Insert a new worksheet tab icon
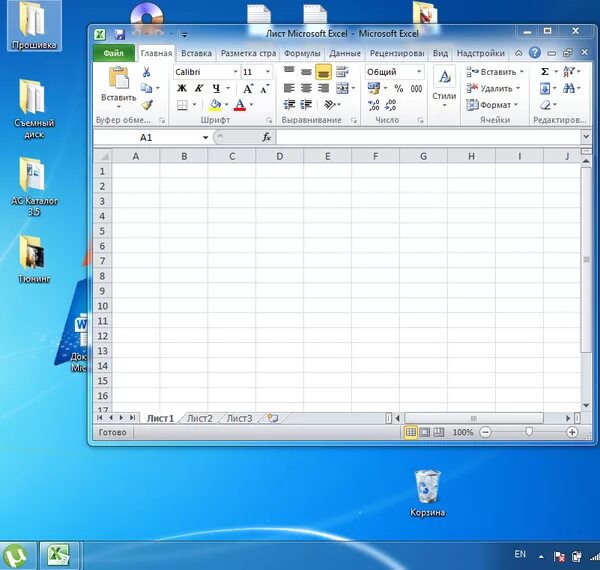The width and height of the screenshot is (600, 570). click(272, 418)
